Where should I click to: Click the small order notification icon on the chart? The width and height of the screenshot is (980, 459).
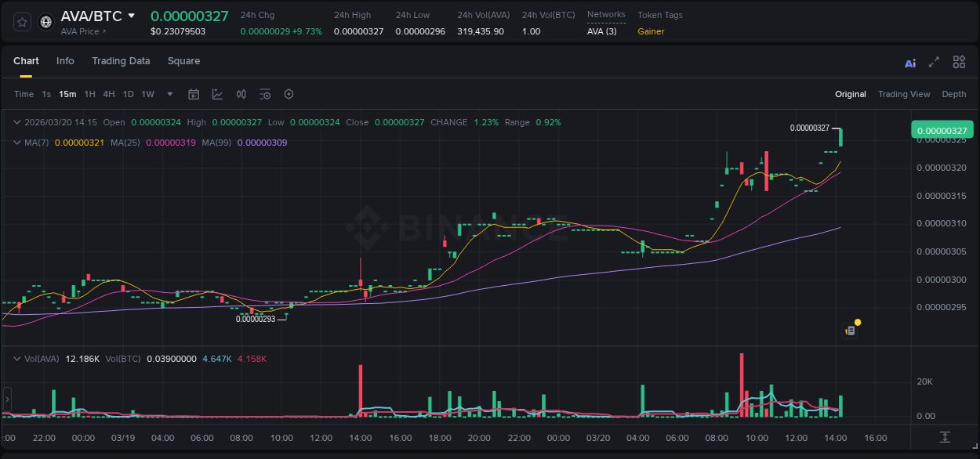point(850,330)
